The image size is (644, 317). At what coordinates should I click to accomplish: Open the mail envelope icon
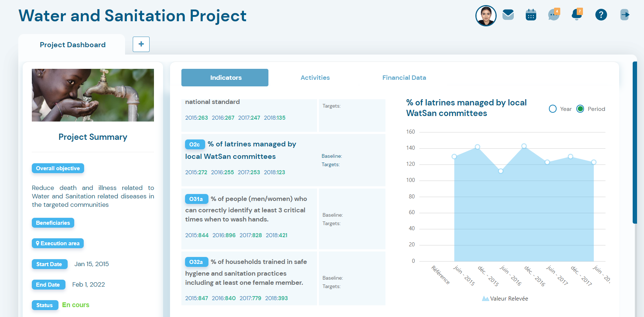(x=508, y=15)
